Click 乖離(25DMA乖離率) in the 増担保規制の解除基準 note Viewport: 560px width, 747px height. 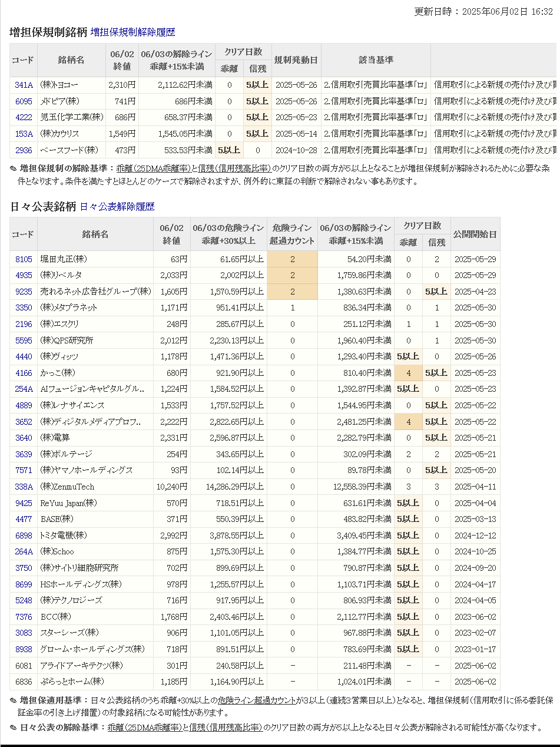pos(153,168)
